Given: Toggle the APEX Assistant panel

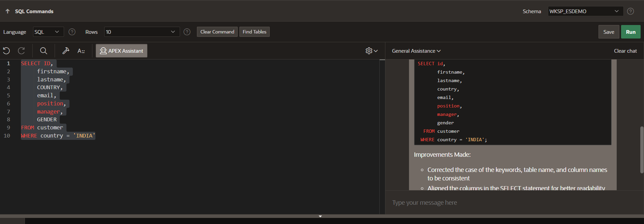Looking at the screenshot, I should [121, 51].
